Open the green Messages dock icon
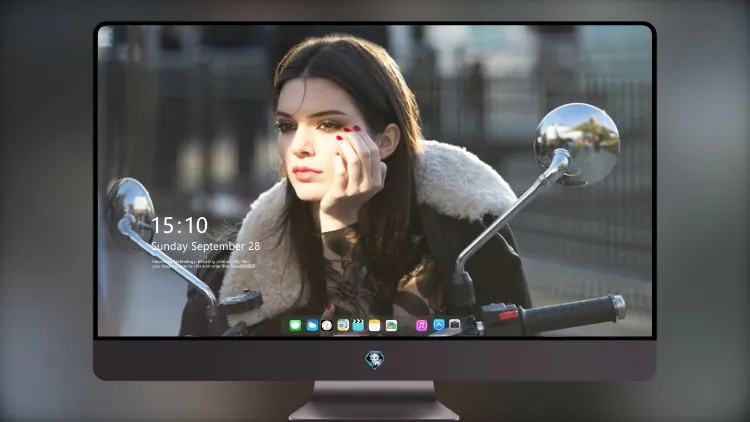This screenshot has height=422, width=750. 295,325
